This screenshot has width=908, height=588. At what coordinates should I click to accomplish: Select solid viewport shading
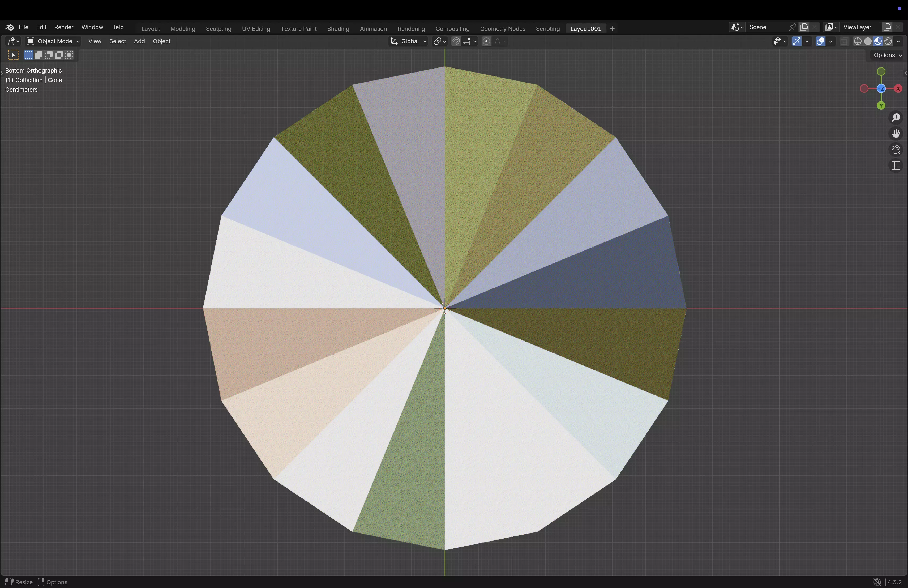[x=868, y=41]
